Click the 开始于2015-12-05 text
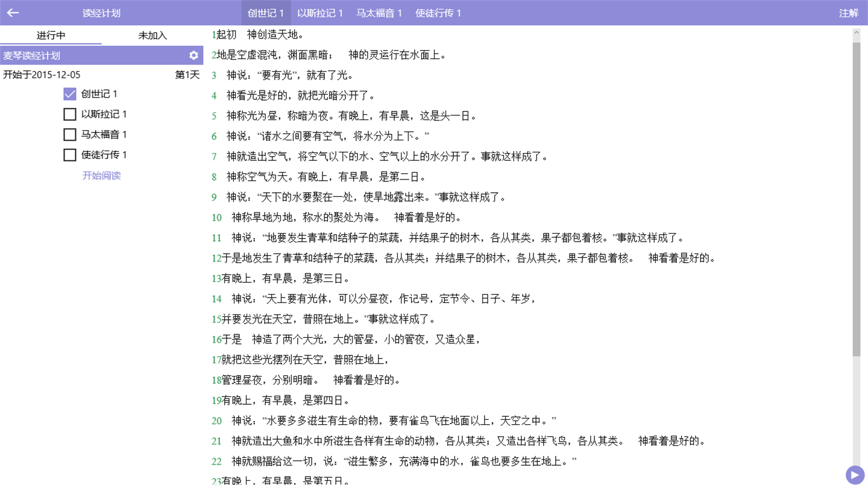This screenshot has width=868, height=488. coord(42,75)
